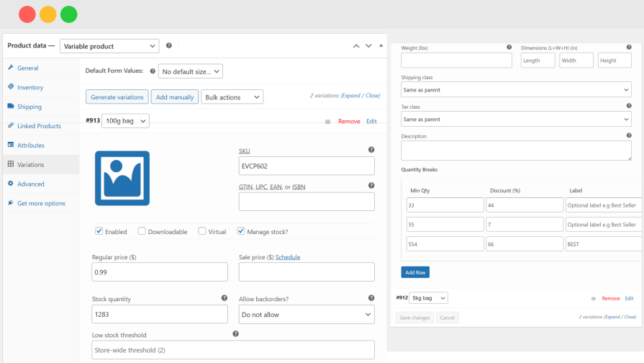Tick the Downloadable checkbox
Image resolution: width=644 pixels, height=363 pixels.
(x=142, y=231)
